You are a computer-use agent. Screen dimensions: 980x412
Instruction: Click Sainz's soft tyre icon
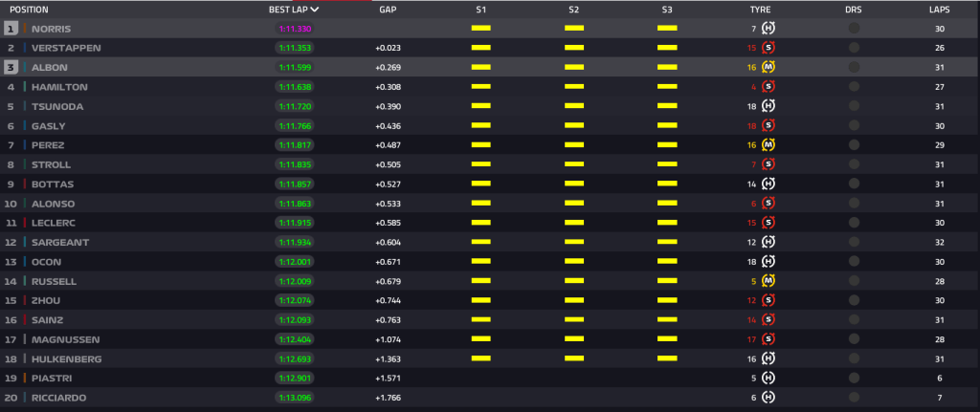point(768,319)
